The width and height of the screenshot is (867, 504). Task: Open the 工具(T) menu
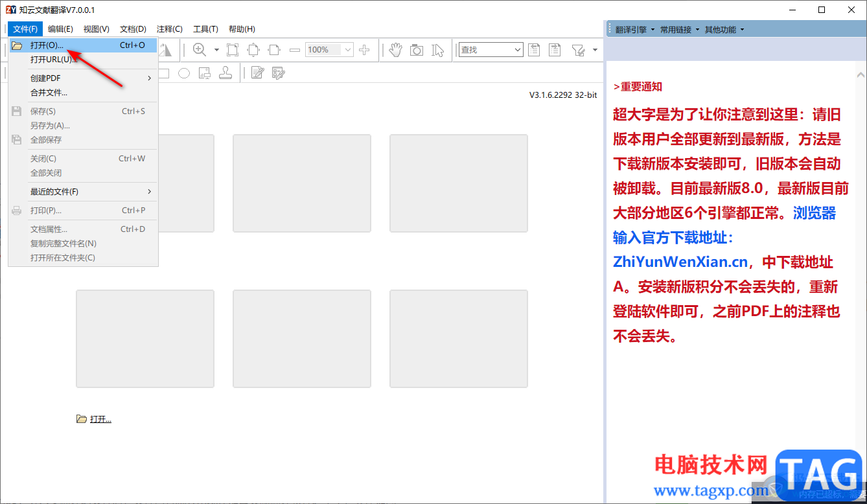click(x=206, y=29)
